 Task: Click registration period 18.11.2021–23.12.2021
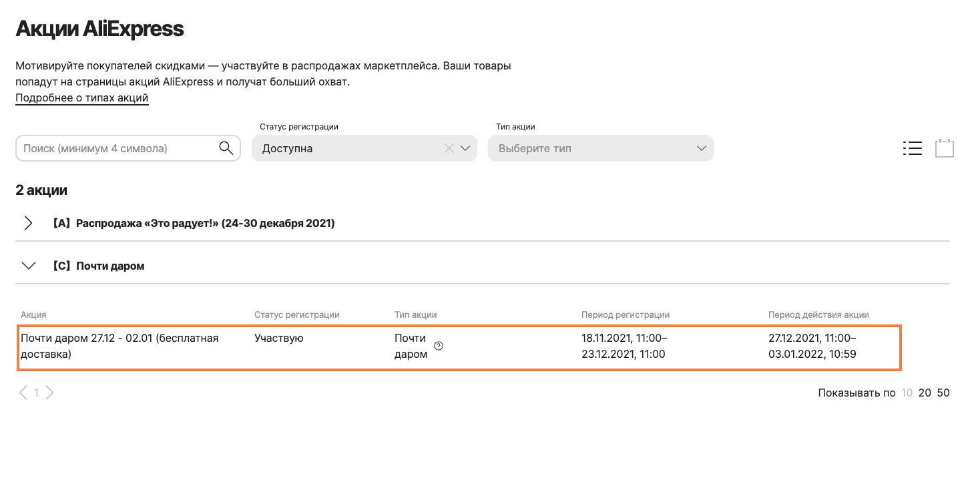(x=624, y=346)
